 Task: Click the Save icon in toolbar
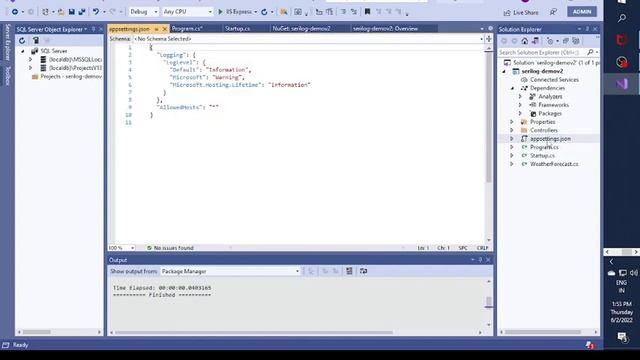tap(71, 12)
